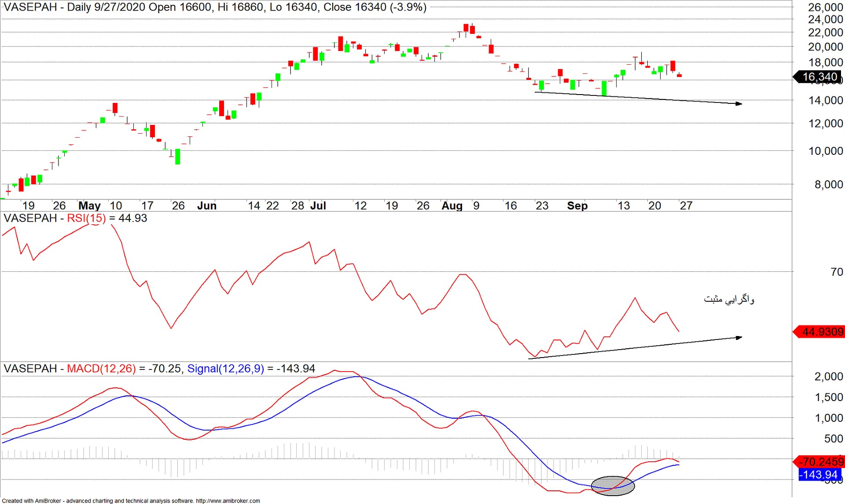
Task: Click the VASEPAH RSI(15) = 44.93 pane title
Action: [75, 219]
